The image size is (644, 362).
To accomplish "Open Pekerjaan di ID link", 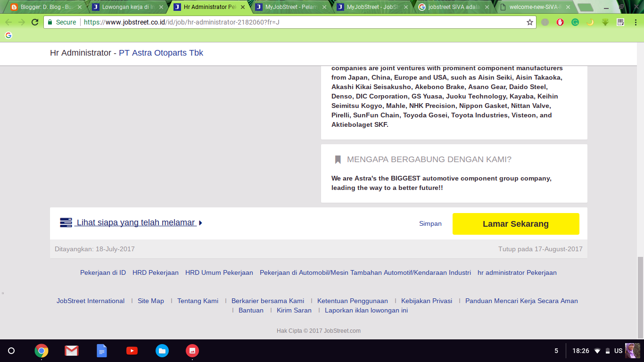I will (103, 272).
